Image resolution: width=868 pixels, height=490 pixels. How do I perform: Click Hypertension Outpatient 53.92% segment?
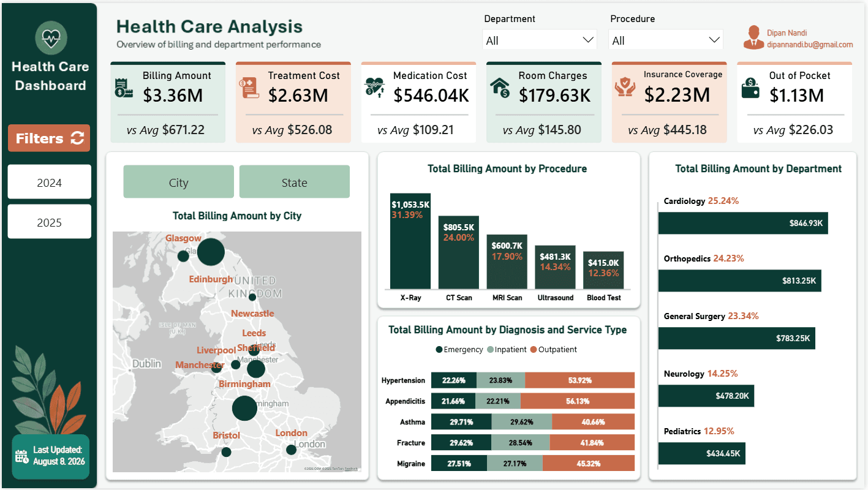coord(579,380)
